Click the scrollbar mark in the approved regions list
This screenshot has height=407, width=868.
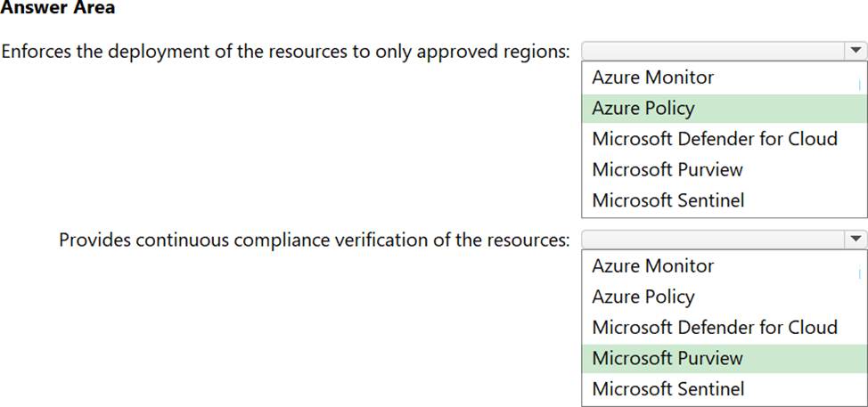859,85
